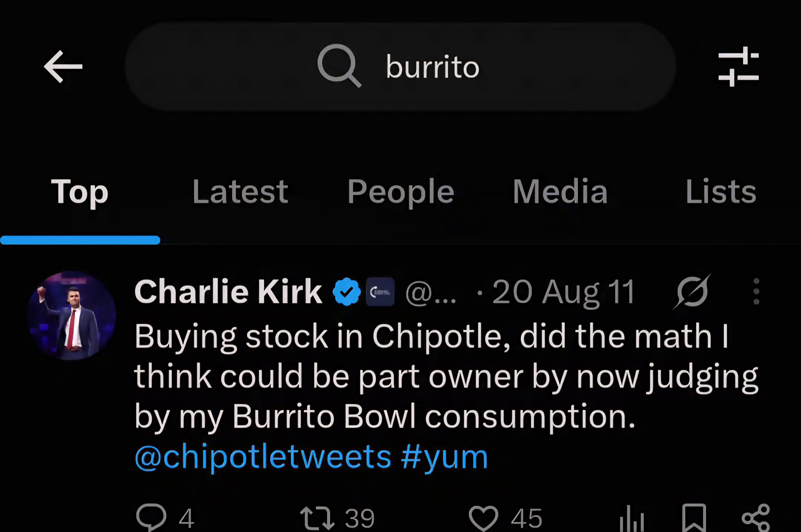View tweet analytics bar chart icon
The width and height of the screenshot is (801, 532).
tap(631, 518)
